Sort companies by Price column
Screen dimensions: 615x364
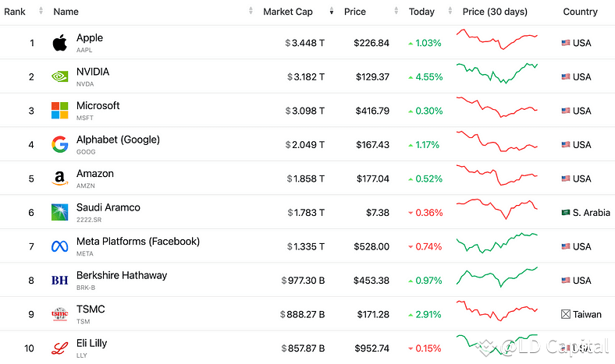point(354,12)
